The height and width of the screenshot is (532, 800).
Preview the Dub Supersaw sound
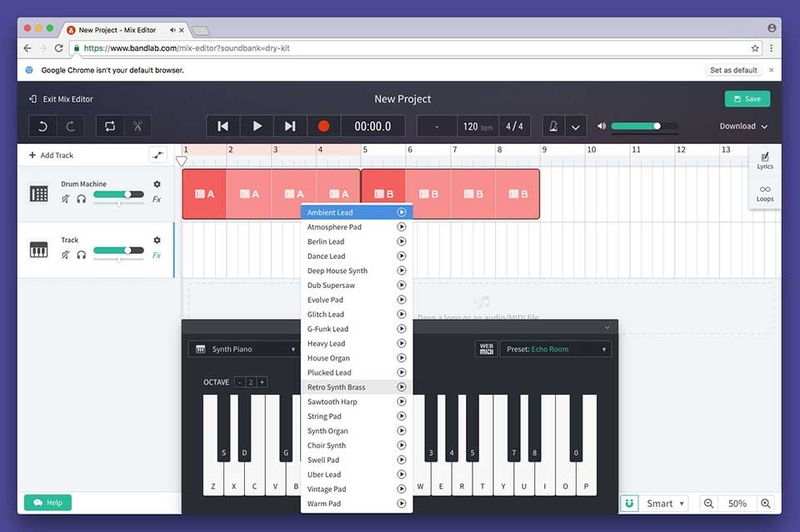402,285
